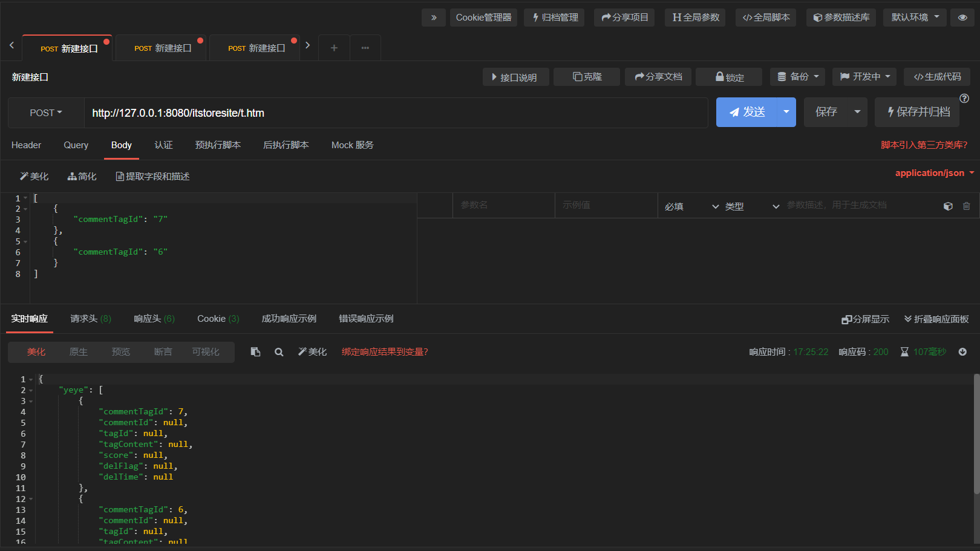Open Cookie管理器
This screenshot has width=980, height=551.
tap(483, 18)
